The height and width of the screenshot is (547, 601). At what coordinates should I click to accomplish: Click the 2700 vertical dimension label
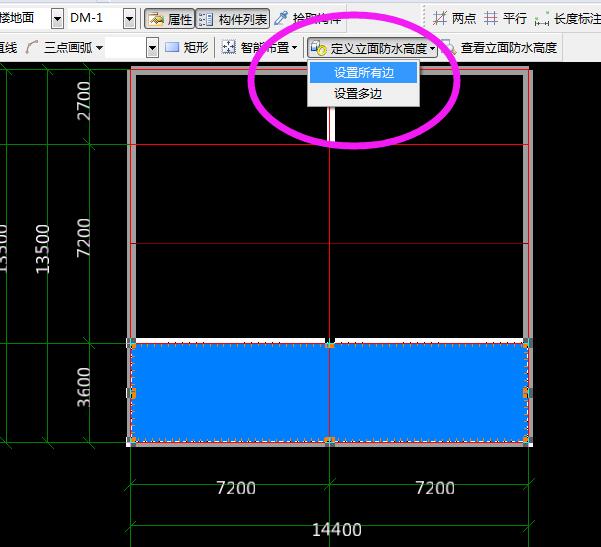click(84, 100)
